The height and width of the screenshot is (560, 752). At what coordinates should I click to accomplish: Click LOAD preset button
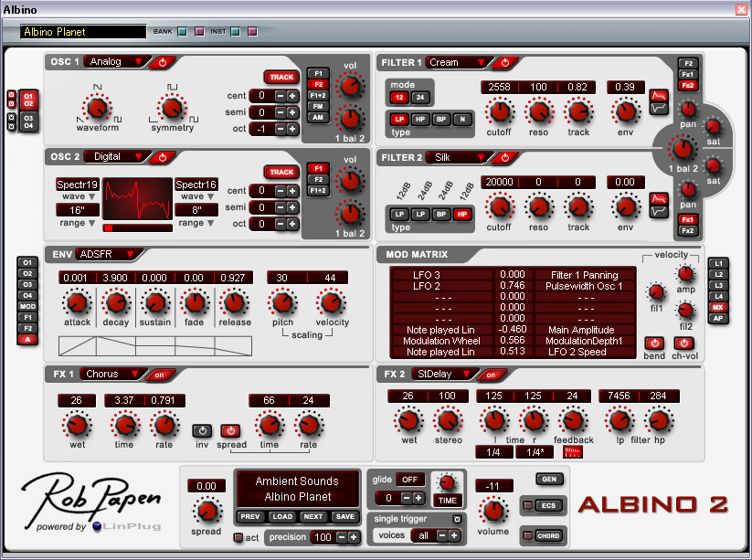point(282,516)
